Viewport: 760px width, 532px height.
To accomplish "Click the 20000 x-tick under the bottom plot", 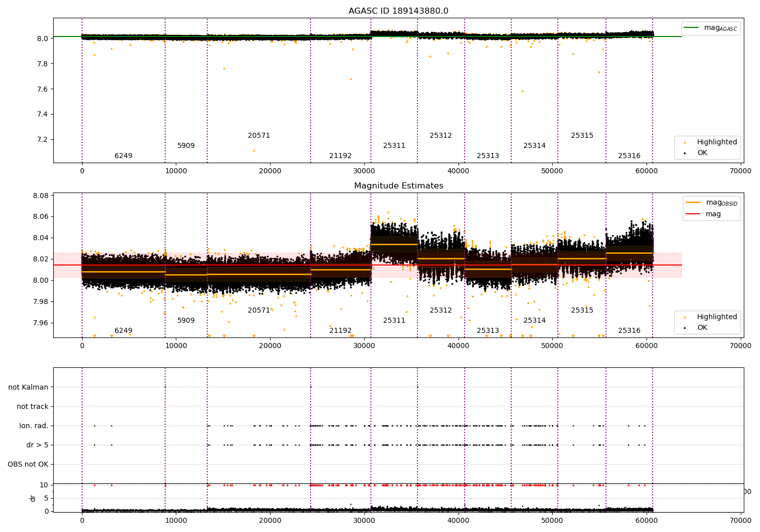I will pyautogui.click(x=270, y=520).
